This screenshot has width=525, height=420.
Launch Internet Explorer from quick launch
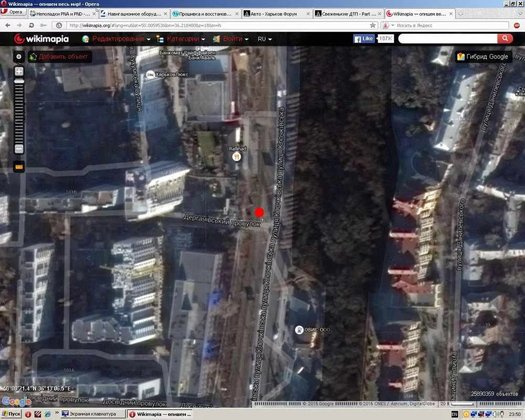[x=48, y=414]
